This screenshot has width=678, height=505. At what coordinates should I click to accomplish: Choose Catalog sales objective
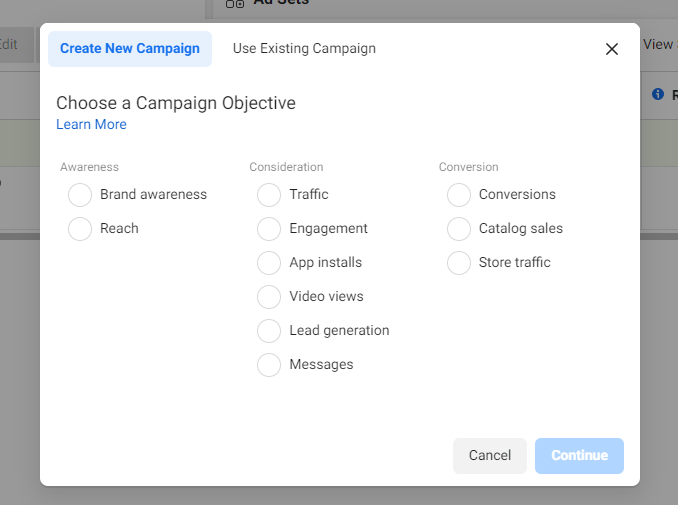[459, 229]
